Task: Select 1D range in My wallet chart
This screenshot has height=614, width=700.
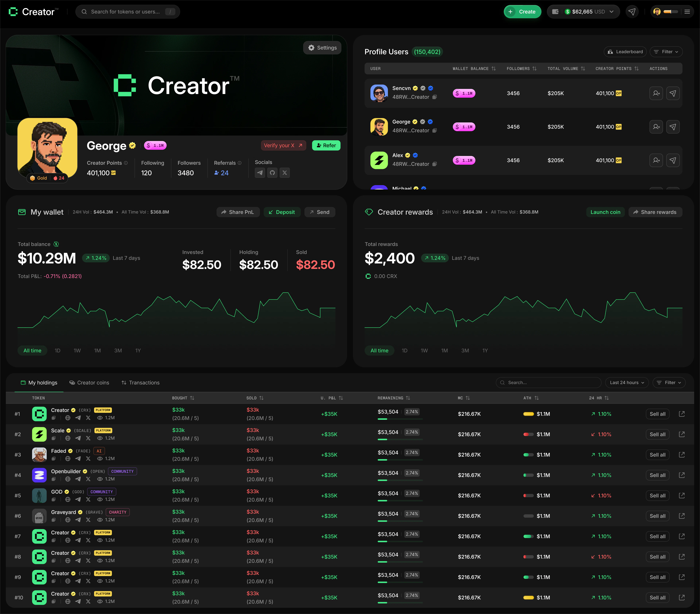Action: [x=58, y=351]
